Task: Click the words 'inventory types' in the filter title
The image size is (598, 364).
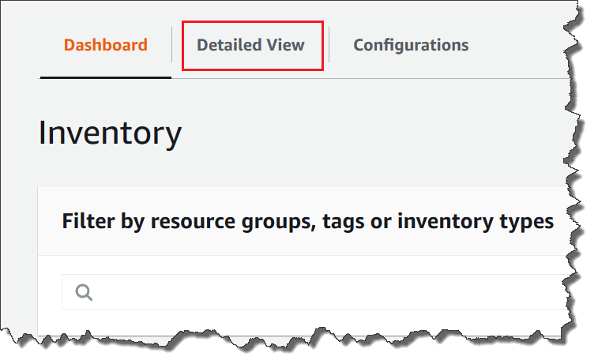Action: click(x=475, y=221)
